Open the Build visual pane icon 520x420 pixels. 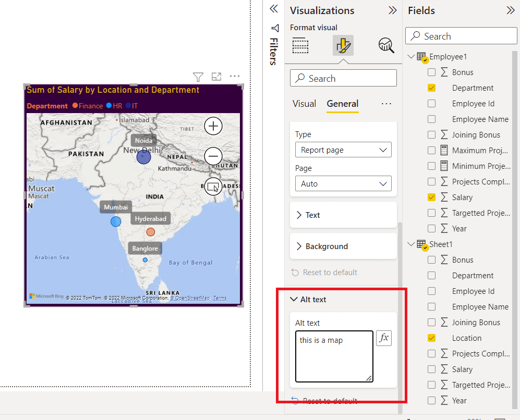coord(300,45)
